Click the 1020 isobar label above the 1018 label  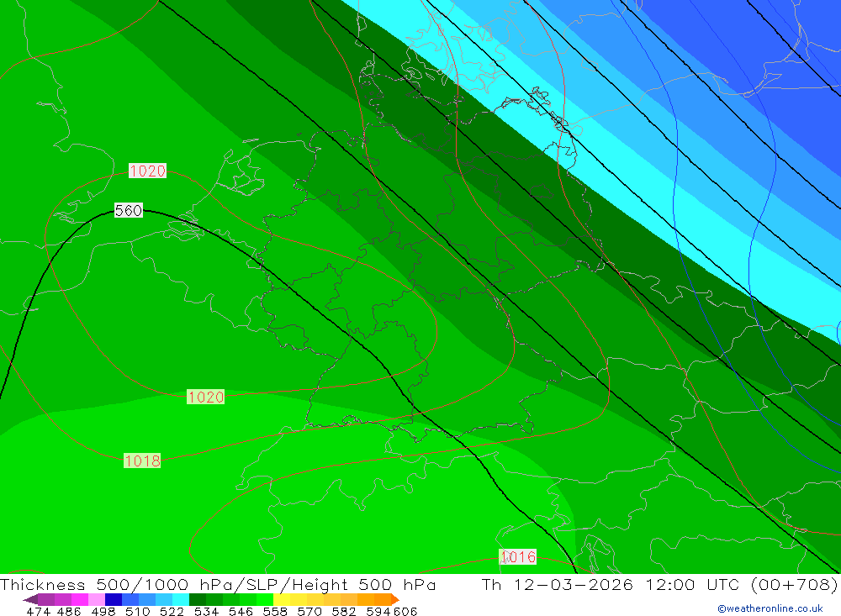click(205, 397)
